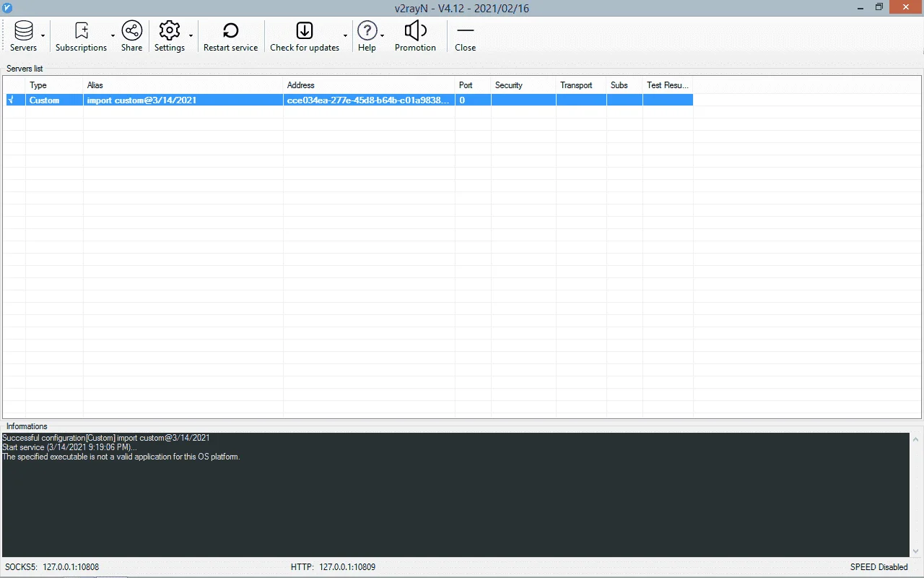This screenshot has width=924, height=578.
Task: Sort servers by the Alias column header
Action: click(x=183, y=85)
